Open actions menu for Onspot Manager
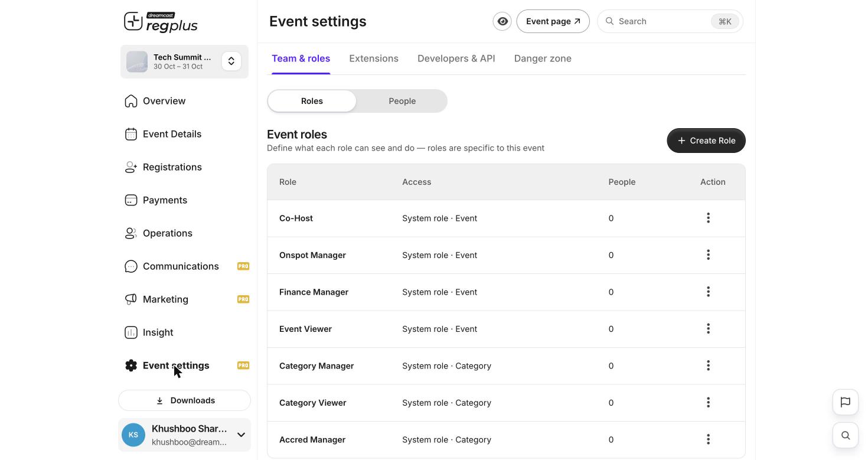The image size is (868, 460). 708,255
